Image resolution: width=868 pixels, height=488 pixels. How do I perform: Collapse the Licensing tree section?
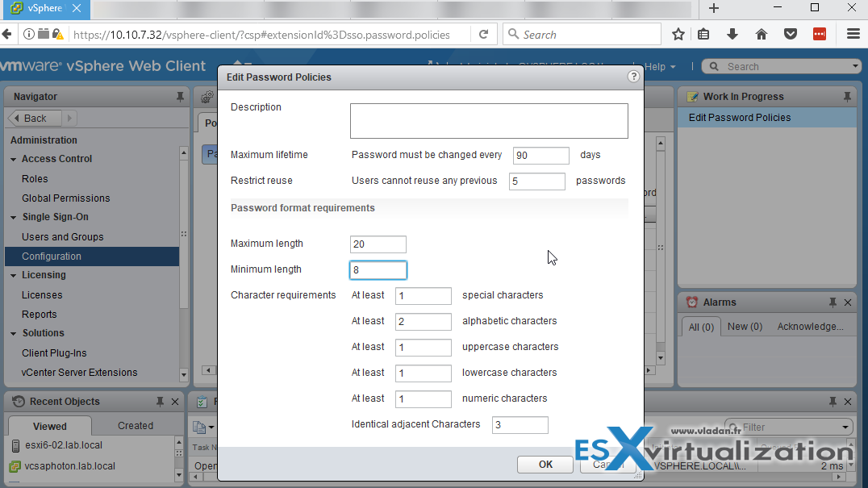[13, 276]
